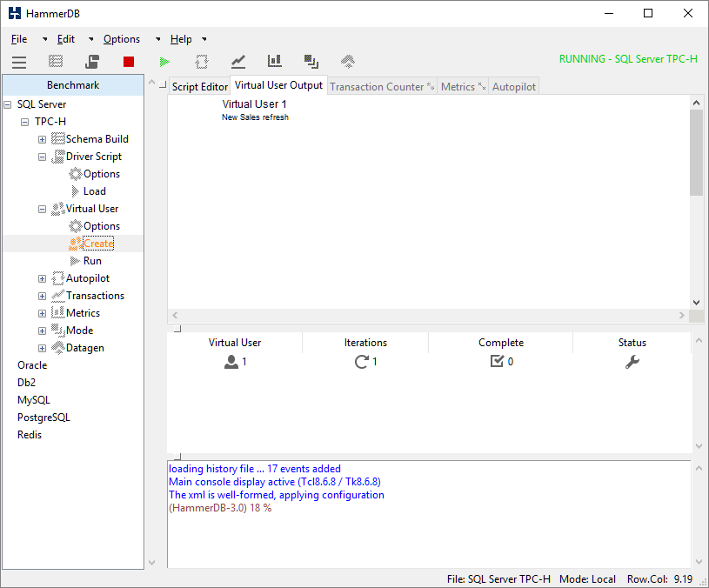This screenshot has width=709, height=588.
Task: Select PostgreSQL in the benchmark tree
Action: (x=43, y=418)
